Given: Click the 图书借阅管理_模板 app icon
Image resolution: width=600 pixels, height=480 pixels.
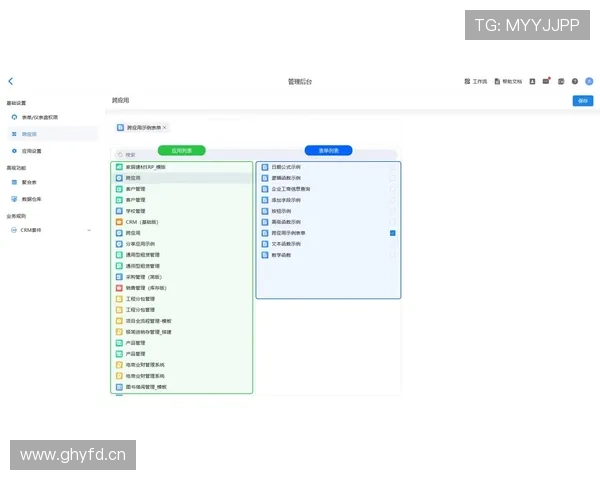Looking at the screenshot, I should point(119,387).
